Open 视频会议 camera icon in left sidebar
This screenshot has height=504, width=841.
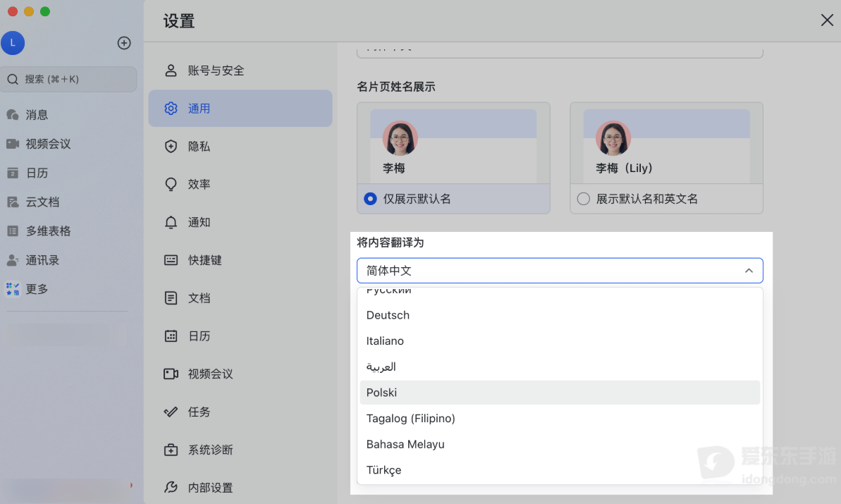tap(13, 144)
